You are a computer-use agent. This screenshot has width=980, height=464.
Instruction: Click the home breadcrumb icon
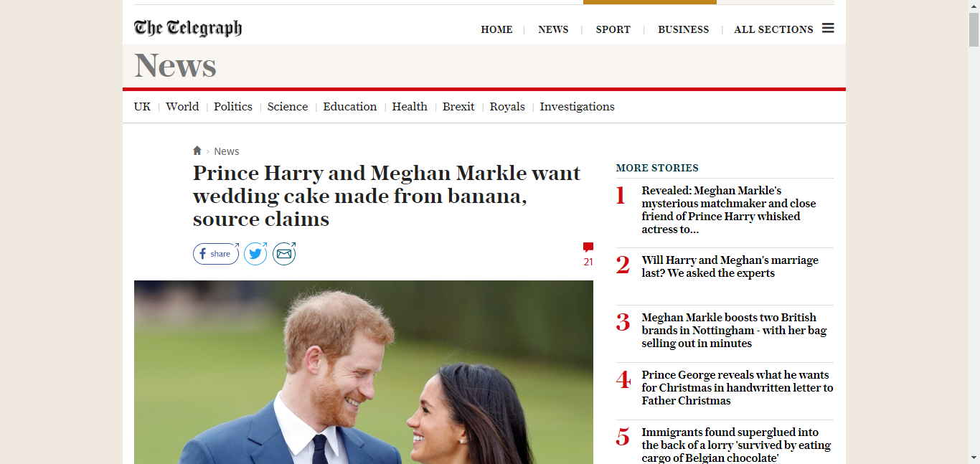[x=197, y=151]
